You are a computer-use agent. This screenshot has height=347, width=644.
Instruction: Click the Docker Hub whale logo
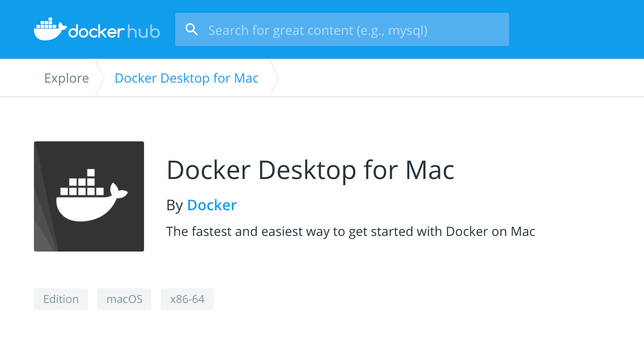(97, 29)
